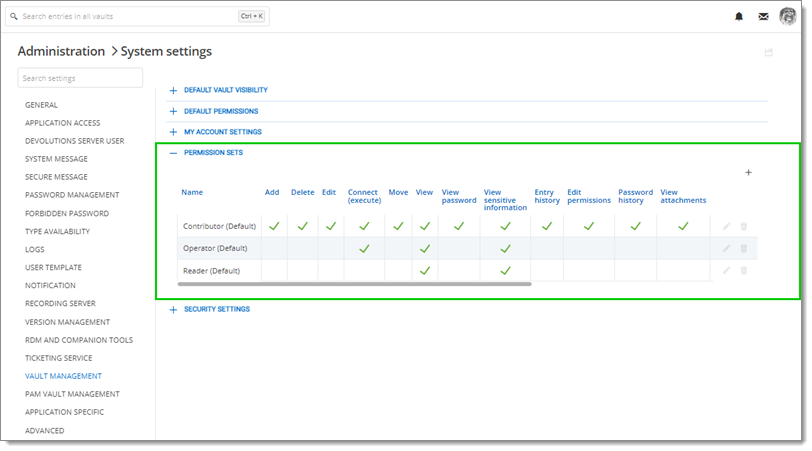Click Contributor's Add checkmark
Viewport: 812px width, 451px height.
[274, 226]
